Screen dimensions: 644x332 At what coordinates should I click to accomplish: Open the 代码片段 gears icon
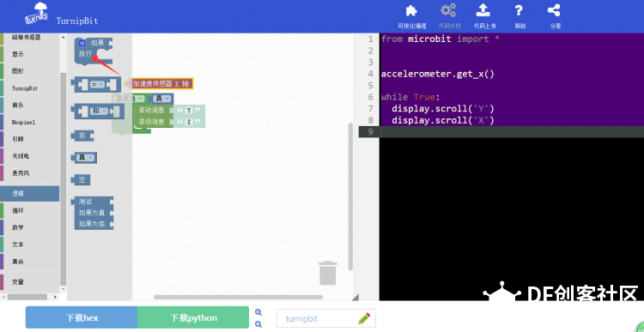[x=449, y=16]
